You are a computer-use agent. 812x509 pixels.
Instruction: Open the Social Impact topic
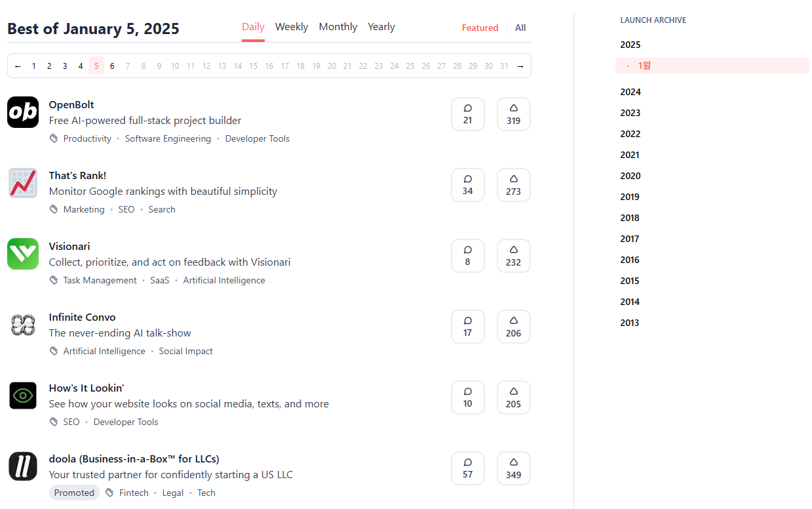coord(186,351)
